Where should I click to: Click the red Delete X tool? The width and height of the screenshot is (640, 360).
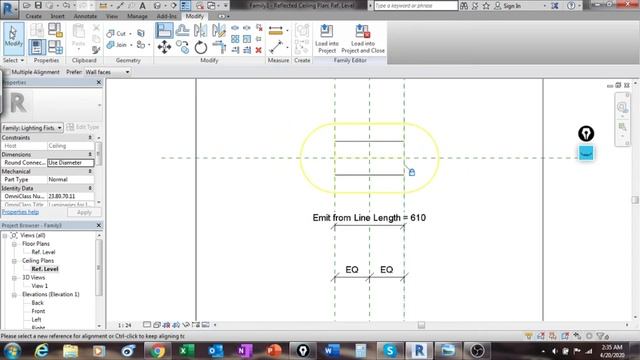[x=258, y=50]
